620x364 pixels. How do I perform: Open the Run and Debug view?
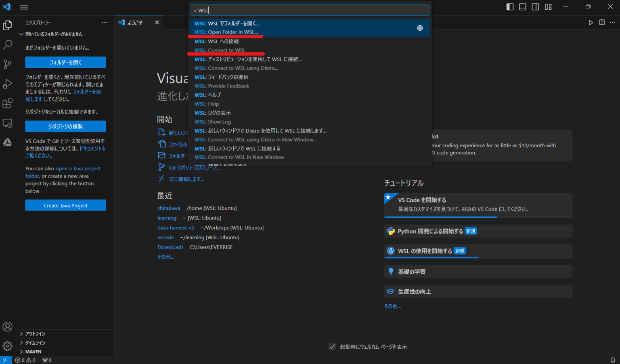8,84
